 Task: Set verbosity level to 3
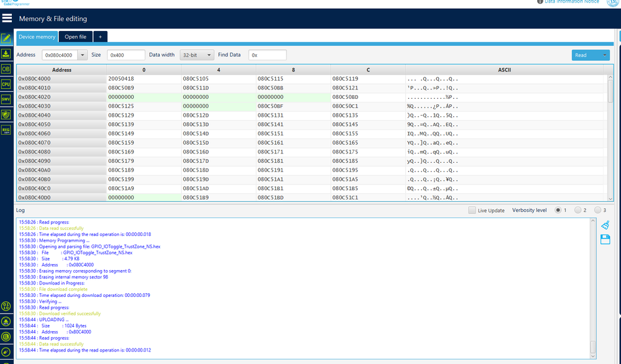click(597, 210)
